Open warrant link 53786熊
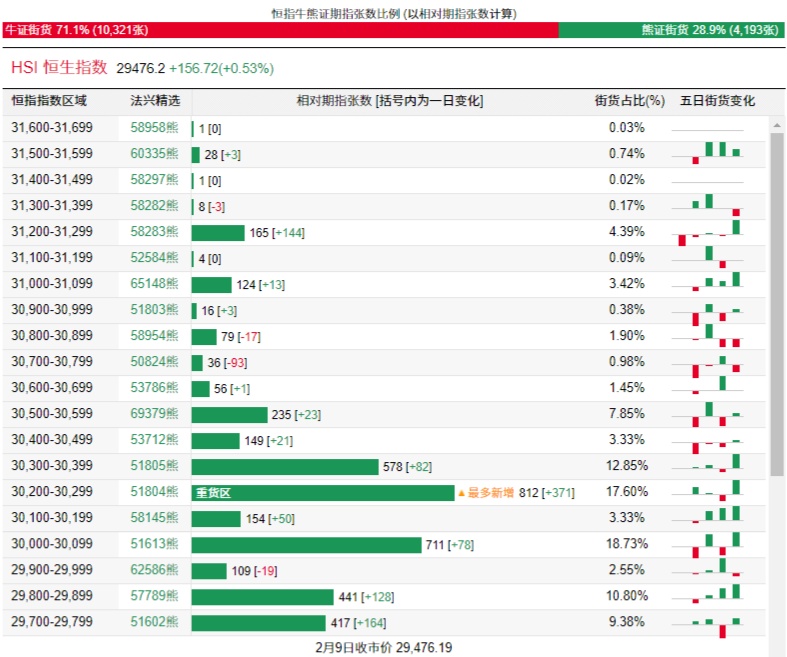This screenshot has width=787, height=657. (x=154, y=388)
